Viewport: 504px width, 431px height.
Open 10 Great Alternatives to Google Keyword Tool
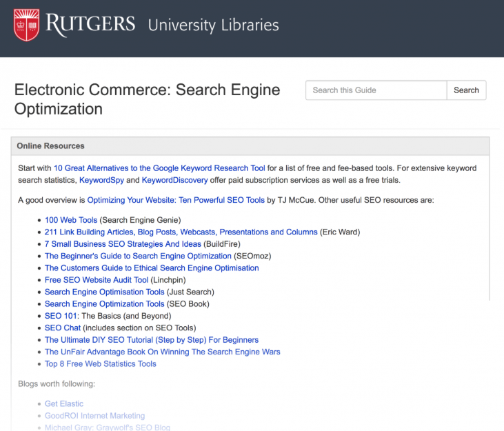159,168
